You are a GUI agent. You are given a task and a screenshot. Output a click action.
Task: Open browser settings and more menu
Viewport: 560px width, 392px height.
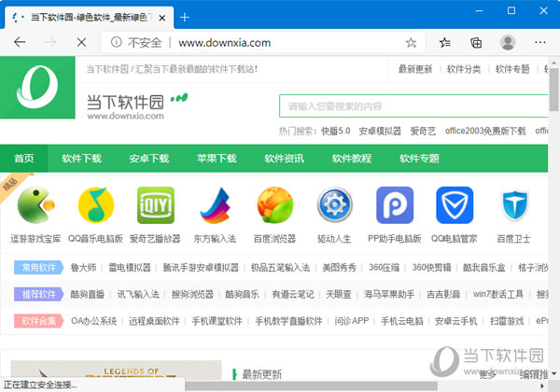click(x=540, y=43)
